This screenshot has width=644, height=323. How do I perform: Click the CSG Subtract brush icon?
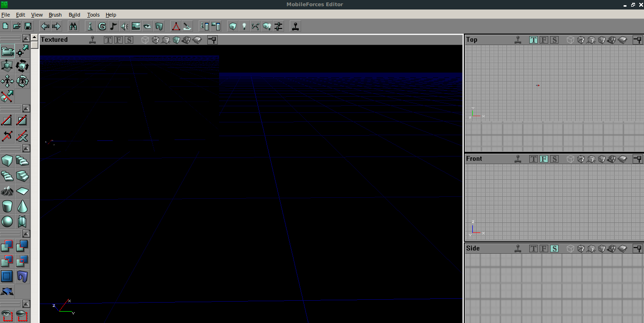click(22, 246)
